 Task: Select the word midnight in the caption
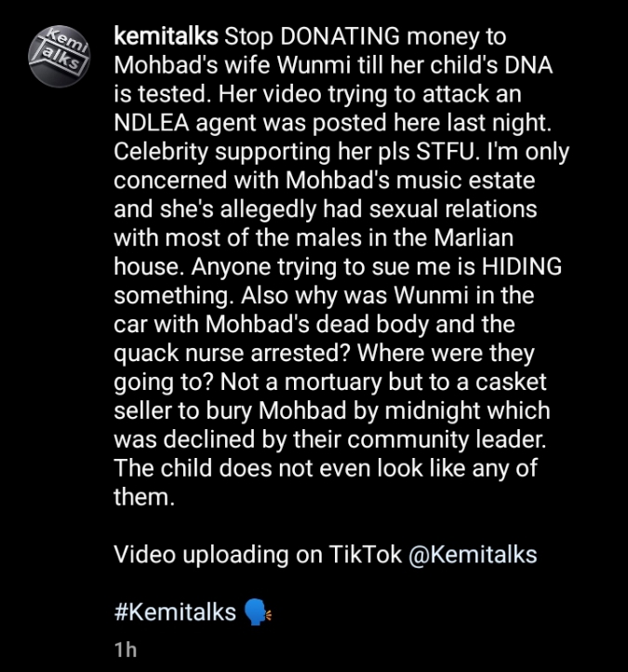pos(434,411)
